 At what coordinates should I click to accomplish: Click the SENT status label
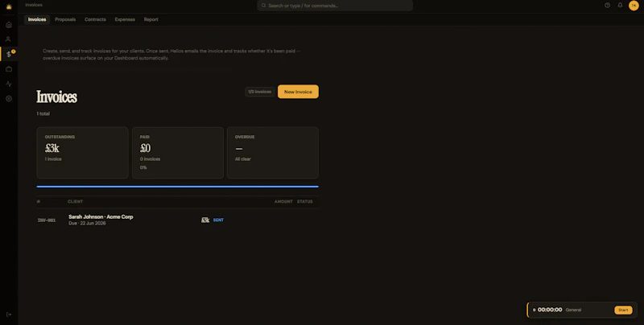(x=218, y=220)
